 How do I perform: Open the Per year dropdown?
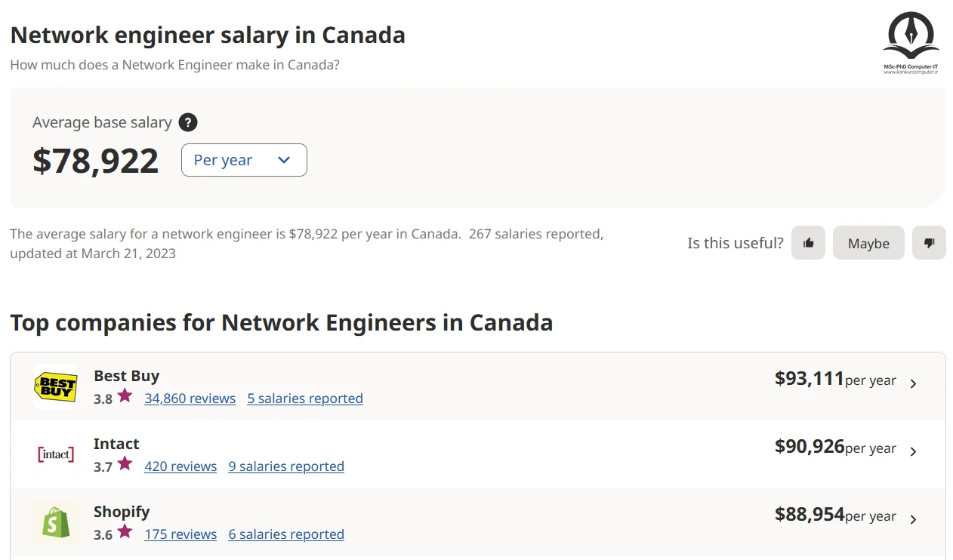[x=244, y=160]
